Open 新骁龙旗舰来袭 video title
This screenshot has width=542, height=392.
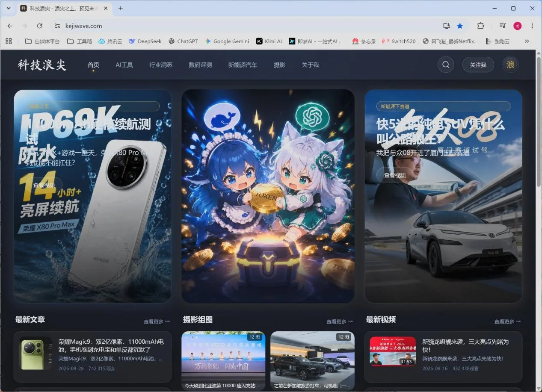[x=465, y=346]
